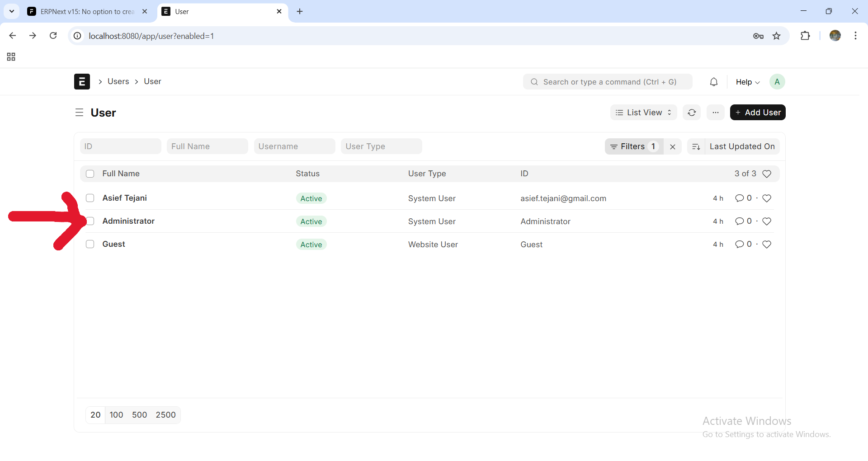
Task: Switch to the ERPNext v15 browser tab
Action: 86,12
